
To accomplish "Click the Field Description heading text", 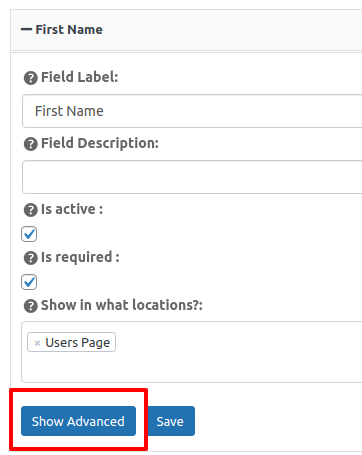I will tap(100, 144).
